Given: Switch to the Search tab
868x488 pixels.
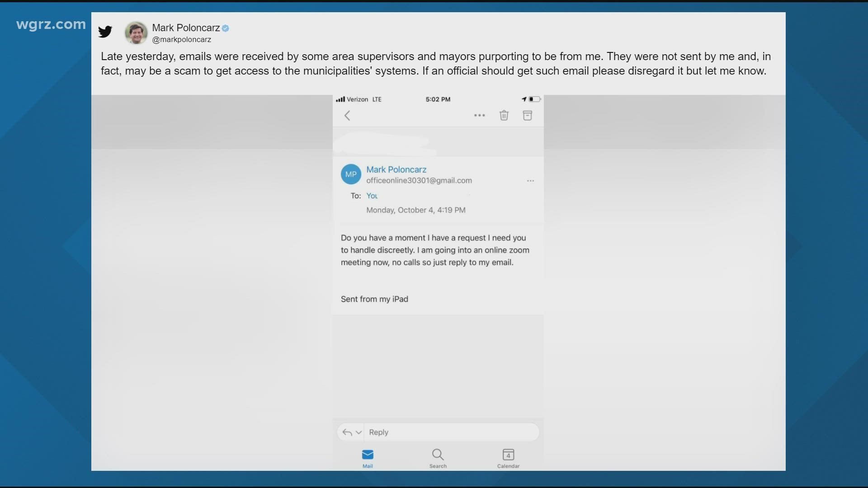Looking at the screenshot, I should pos(438,458).
